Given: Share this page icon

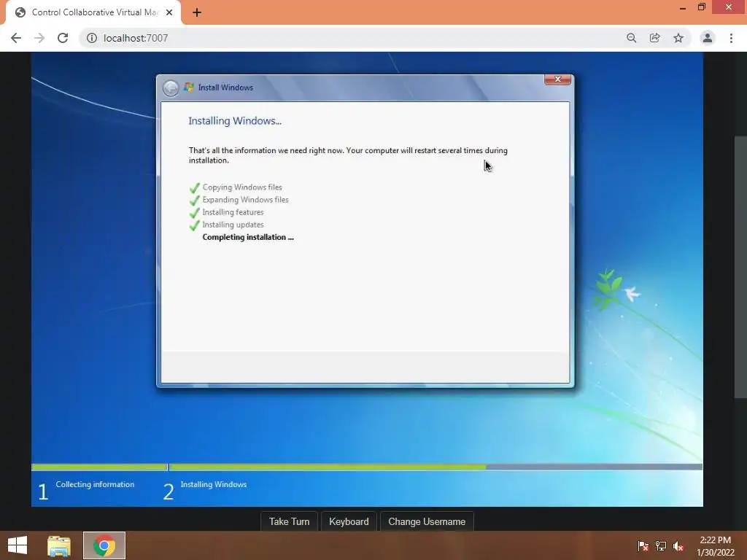Looking at the screenshot, I should point(654,38).
